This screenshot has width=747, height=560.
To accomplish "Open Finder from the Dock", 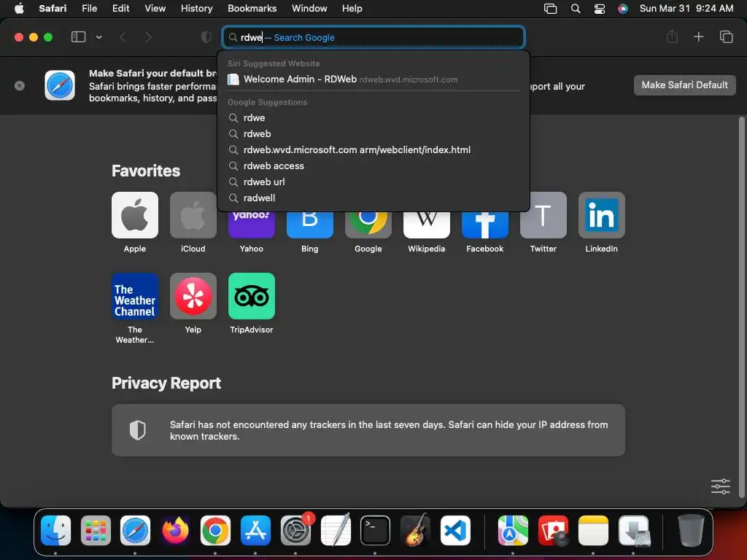I will tap(55, 530).
